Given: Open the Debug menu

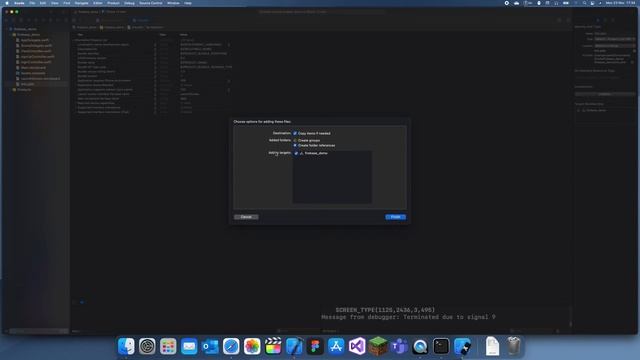Looking at the screenshot, I should coord(129,3).
